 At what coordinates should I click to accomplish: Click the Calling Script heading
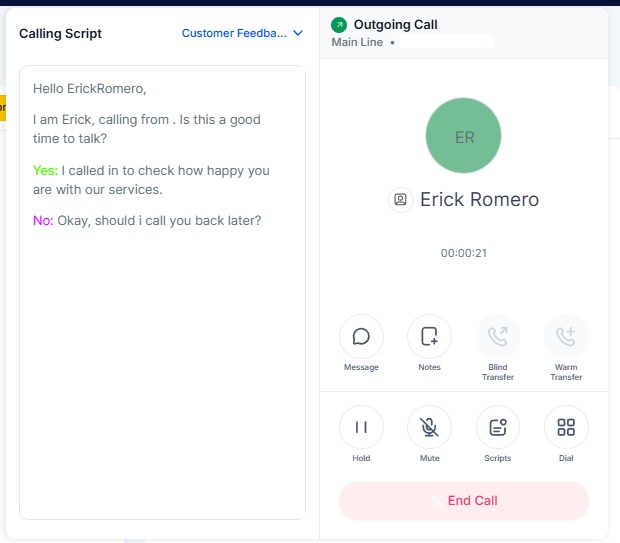[60, 34]
